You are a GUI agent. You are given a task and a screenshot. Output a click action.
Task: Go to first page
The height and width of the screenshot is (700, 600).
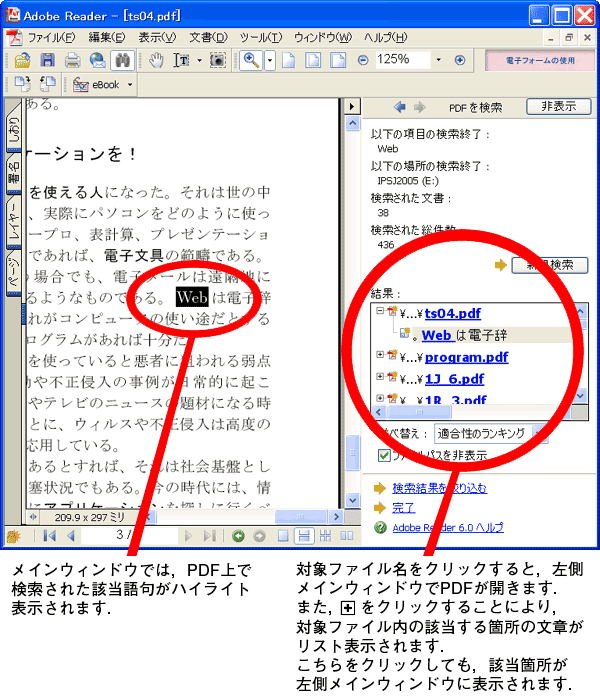pos(50,535)
